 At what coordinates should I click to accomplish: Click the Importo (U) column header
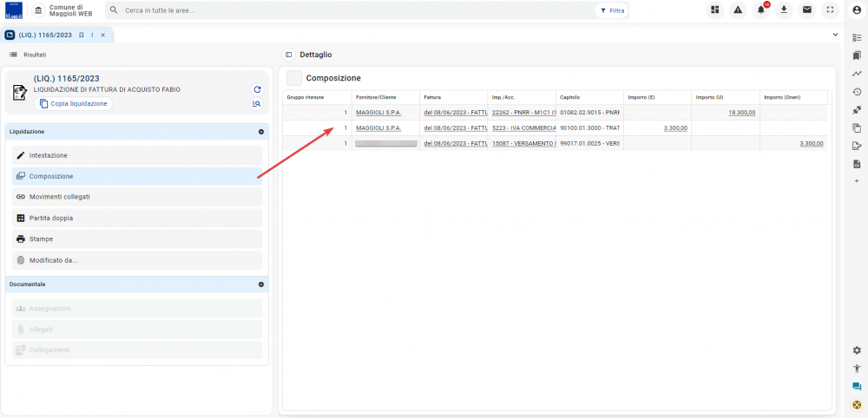(725, 97)
